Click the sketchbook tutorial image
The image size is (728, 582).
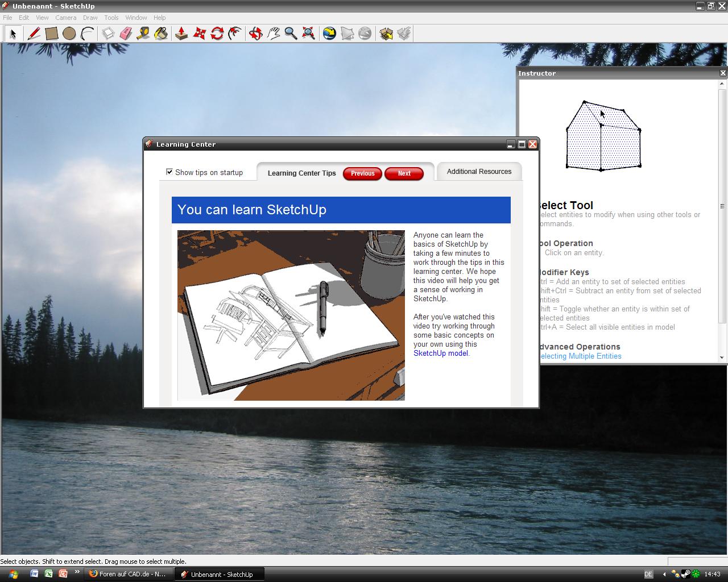pos(291,315)
